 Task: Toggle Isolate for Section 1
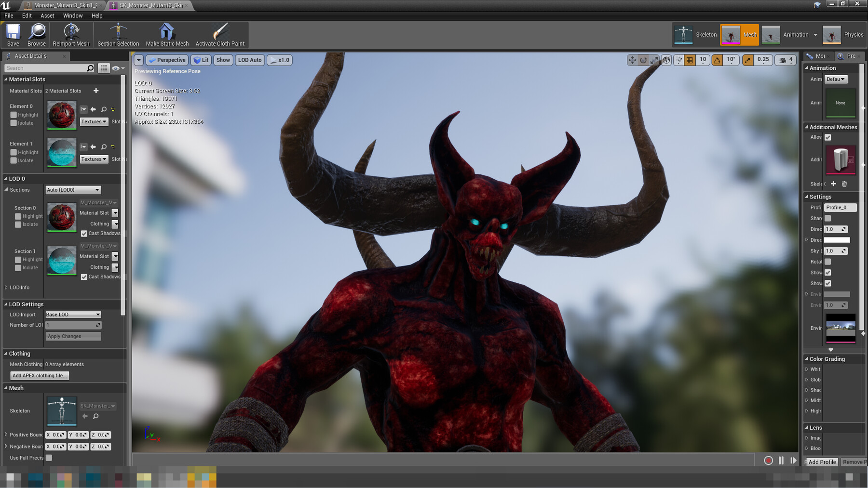(18, 267)
